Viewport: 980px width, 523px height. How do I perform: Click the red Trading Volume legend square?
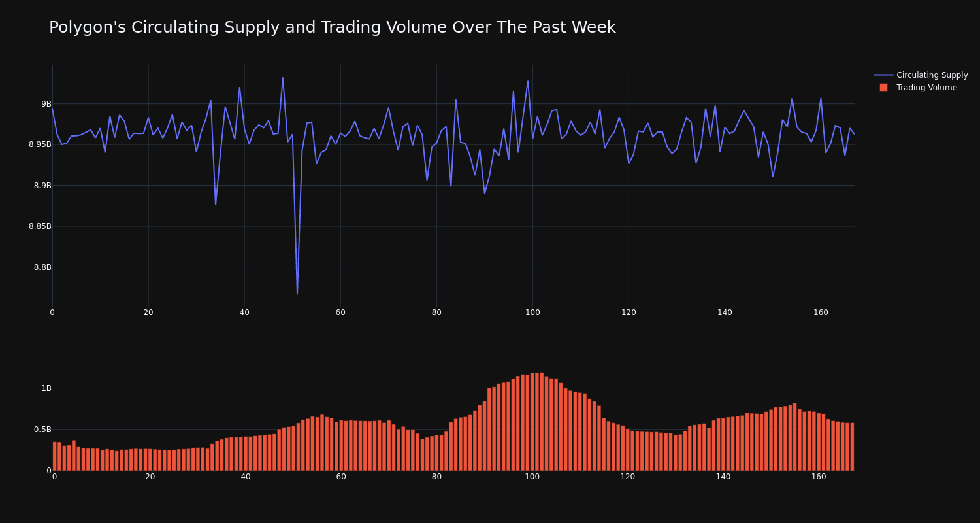(x=883, y=88)
